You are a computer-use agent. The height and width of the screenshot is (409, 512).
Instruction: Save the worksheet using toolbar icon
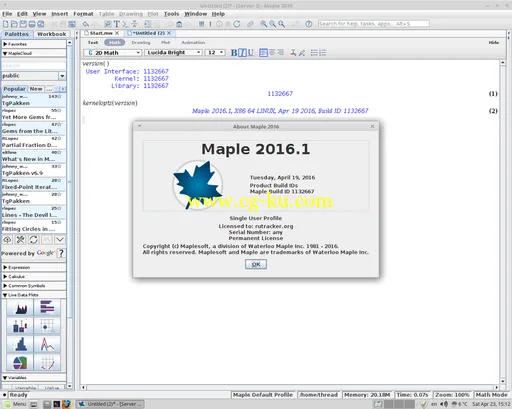point(23,24)
